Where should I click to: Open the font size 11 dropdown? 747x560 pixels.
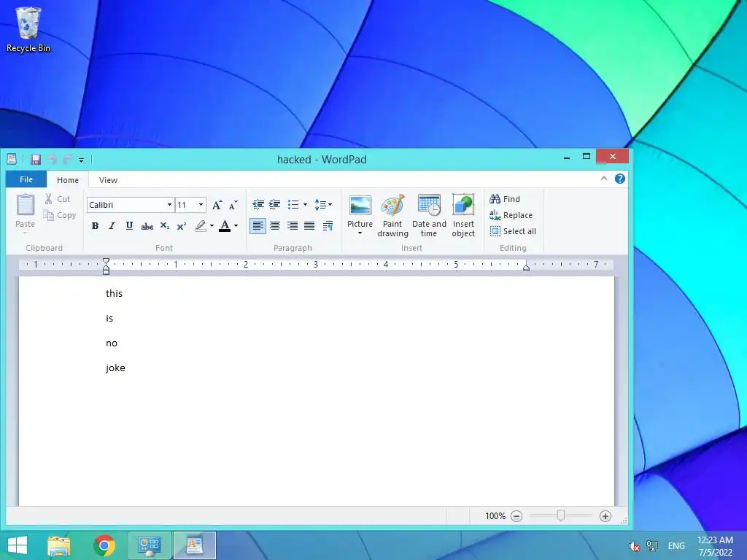click(x=201, y=205)
